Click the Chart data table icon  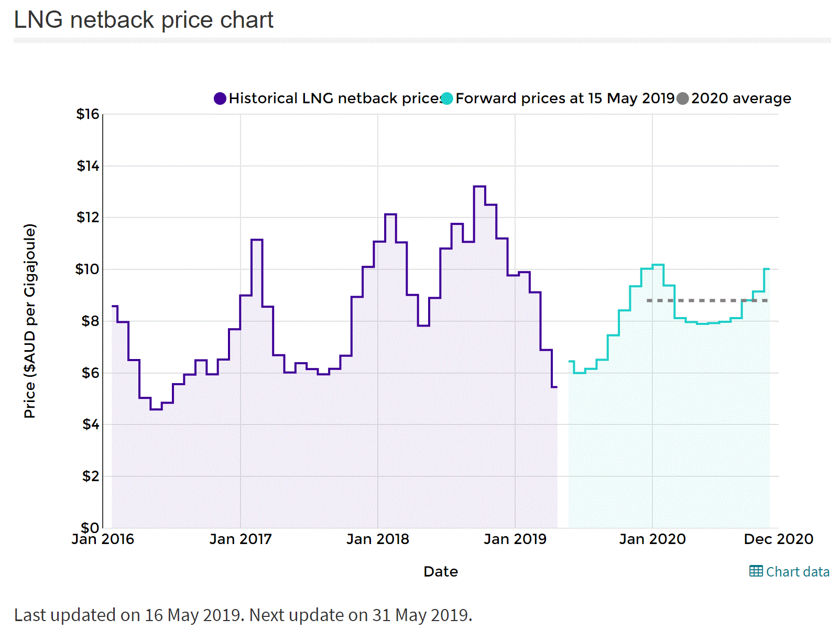756,571
